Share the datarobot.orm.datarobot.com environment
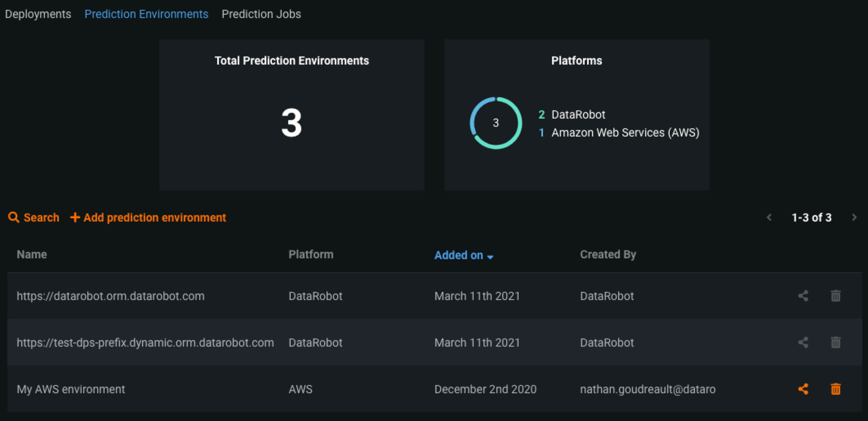The height and width of the screenshot is (421, 868). (x=803, y=296)
